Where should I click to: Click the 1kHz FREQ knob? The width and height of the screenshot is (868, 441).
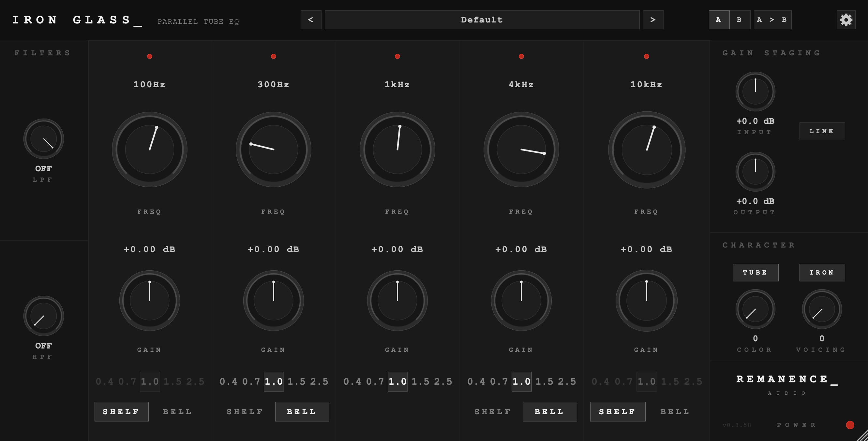click(397, 149)
